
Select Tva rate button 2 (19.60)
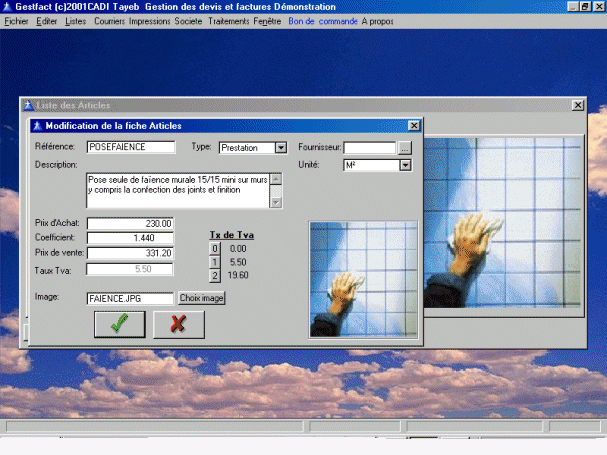coord(213,275)
